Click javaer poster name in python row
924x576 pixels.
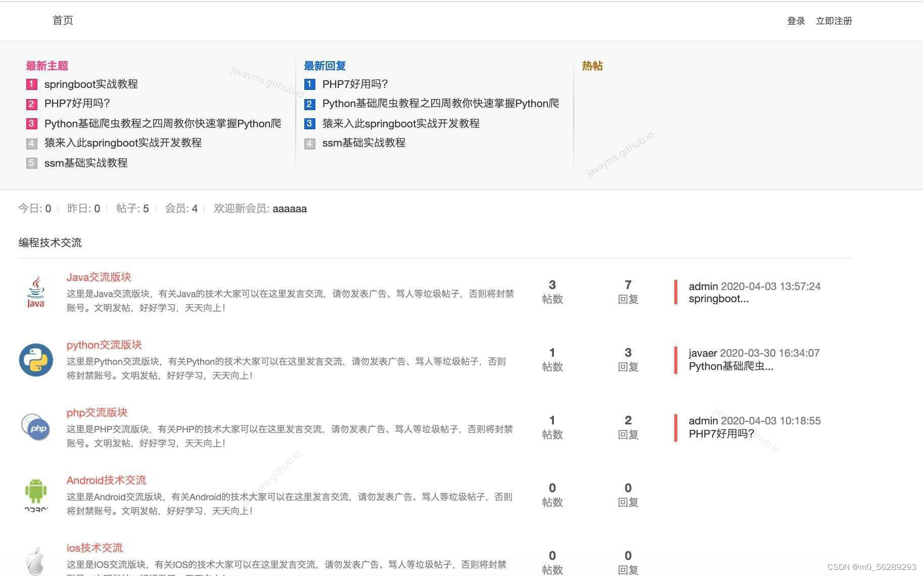[x=703, y=353]
